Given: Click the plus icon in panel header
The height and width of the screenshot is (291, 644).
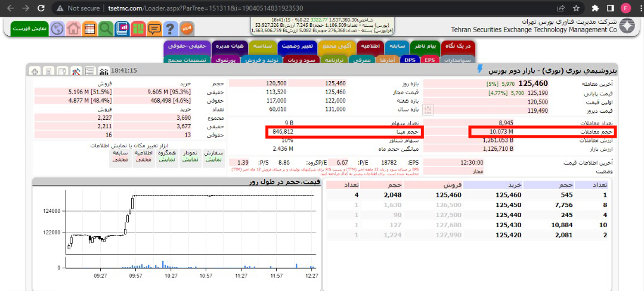Looking at the screenshot, I should pos(34,71).
